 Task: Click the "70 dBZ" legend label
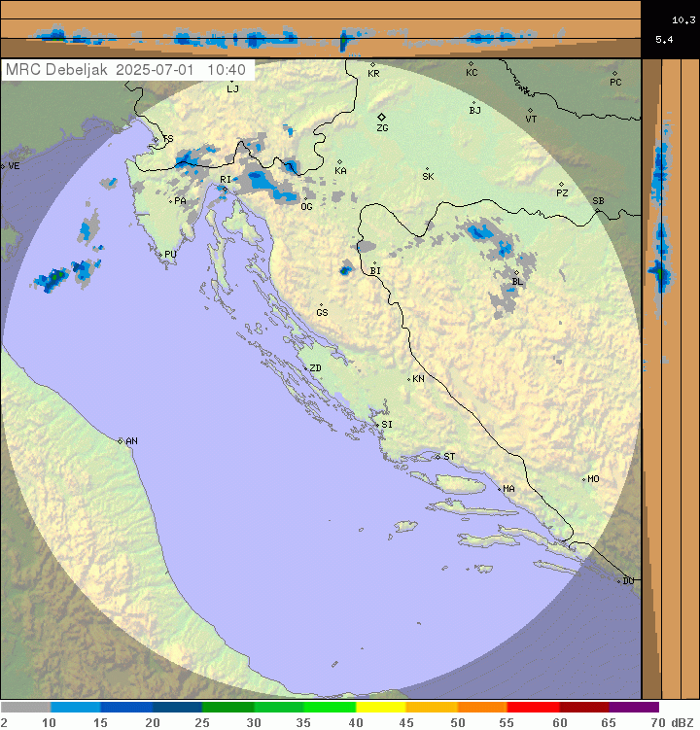coord(672,722)
